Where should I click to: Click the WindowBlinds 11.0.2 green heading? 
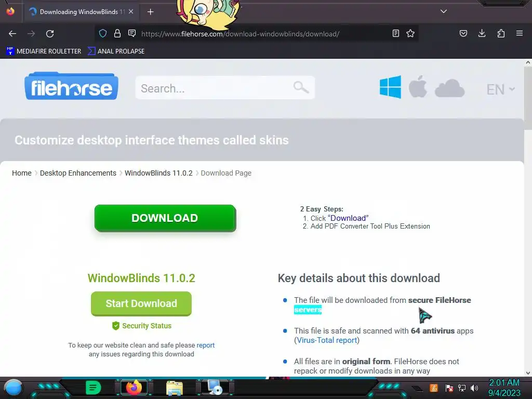click(141, 278)
